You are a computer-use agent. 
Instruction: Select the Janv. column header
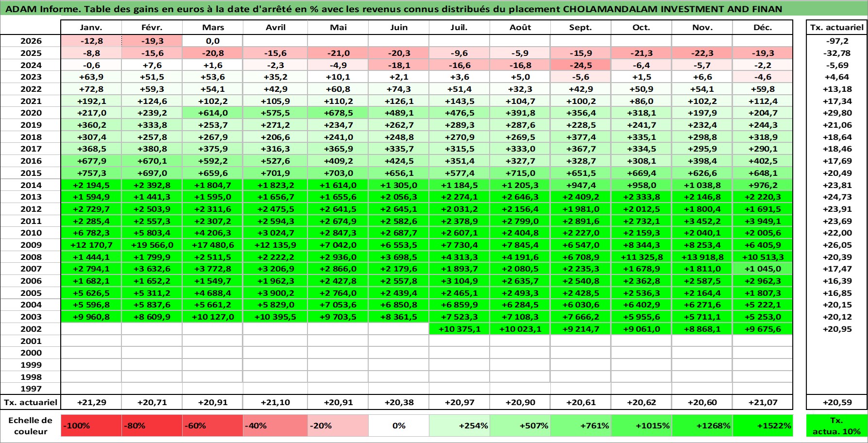91,27
